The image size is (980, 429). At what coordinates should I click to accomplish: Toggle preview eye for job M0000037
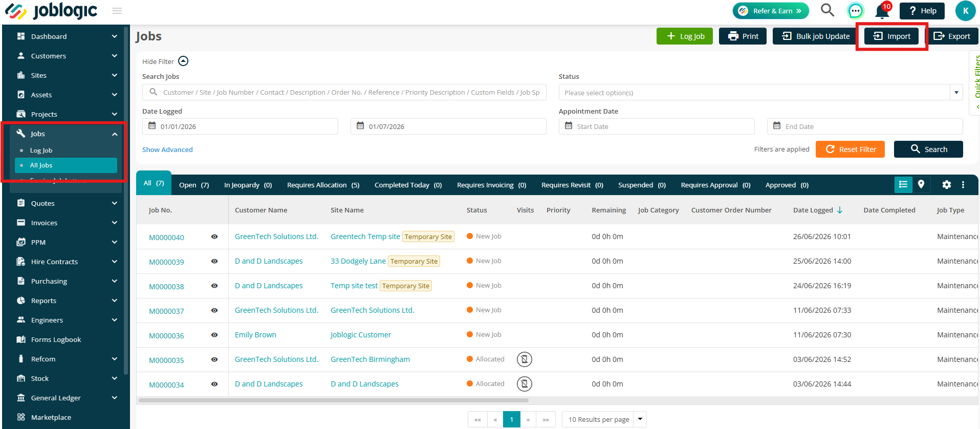point(214,310)
